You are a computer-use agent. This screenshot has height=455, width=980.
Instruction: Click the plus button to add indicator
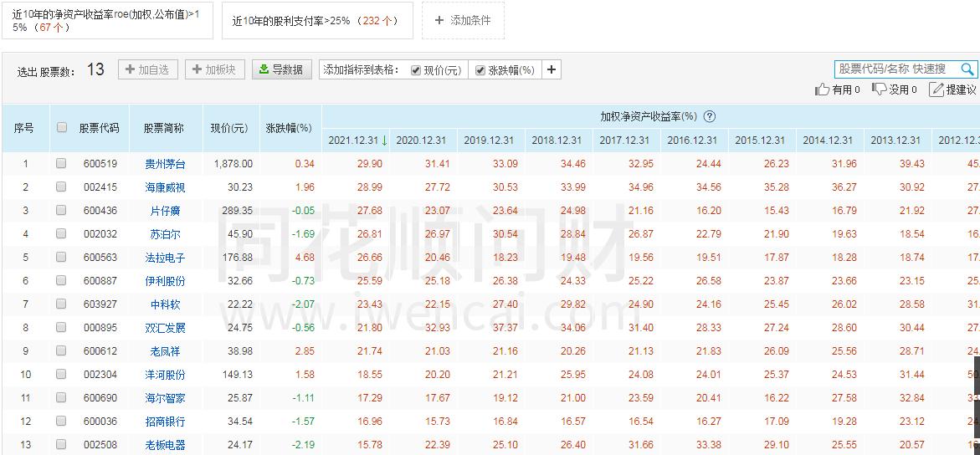[x=552, y=69]
